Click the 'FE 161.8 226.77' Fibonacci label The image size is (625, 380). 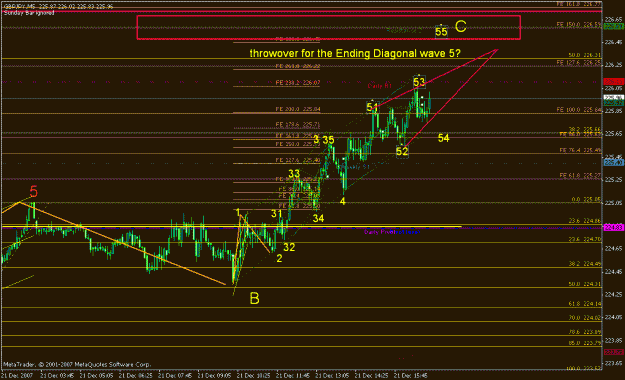point(579,4)
